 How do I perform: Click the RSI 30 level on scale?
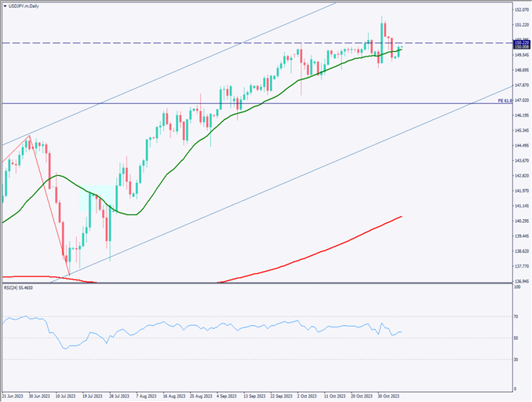[516, 359]
